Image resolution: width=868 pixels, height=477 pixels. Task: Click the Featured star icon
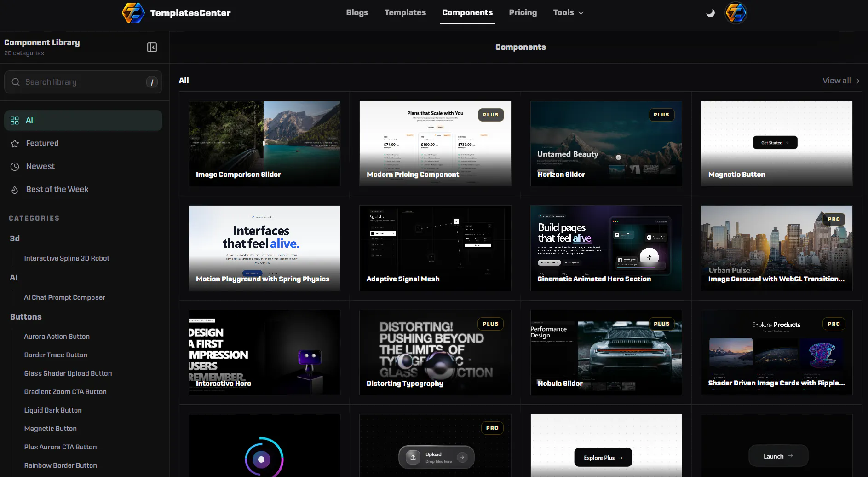point(15,144)
